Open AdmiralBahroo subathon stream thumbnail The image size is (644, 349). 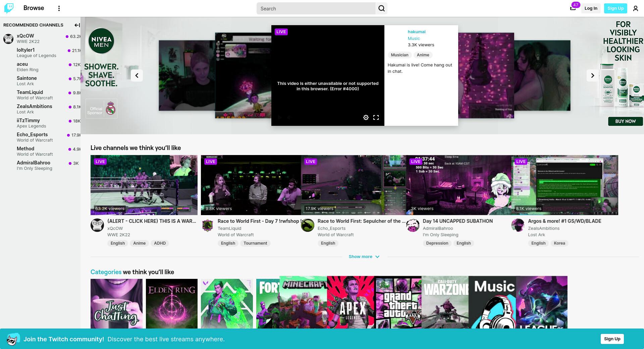point(459,185)
